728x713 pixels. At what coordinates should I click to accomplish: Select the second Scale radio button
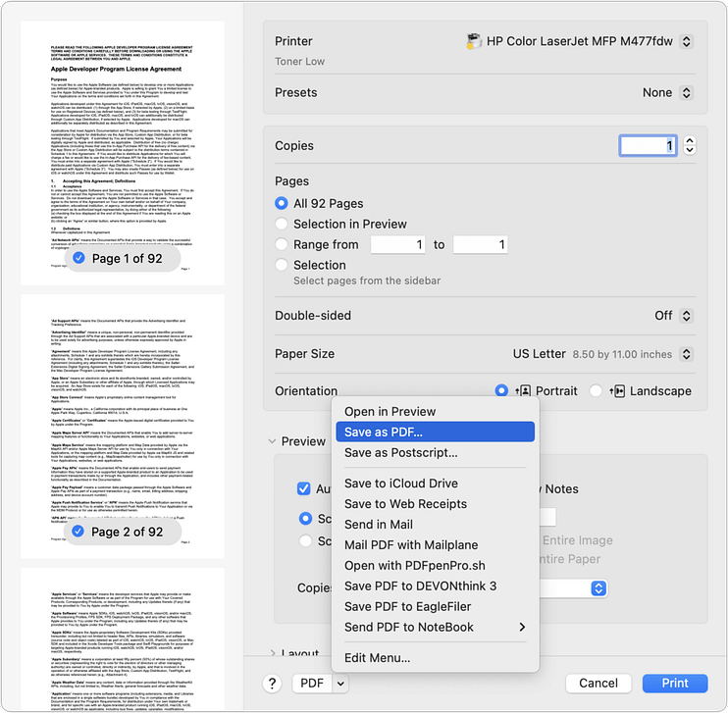click(305, 540)
